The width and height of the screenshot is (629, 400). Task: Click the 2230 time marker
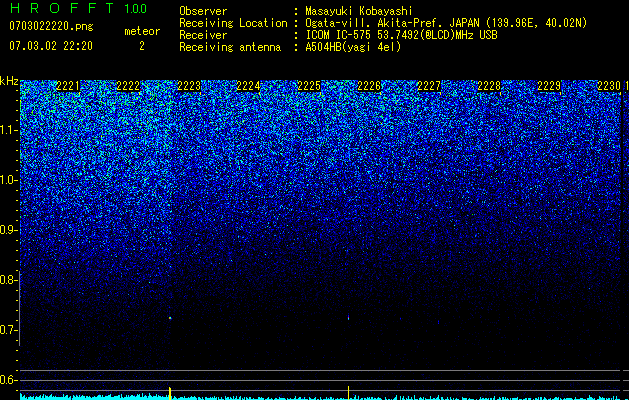point(609,86)
